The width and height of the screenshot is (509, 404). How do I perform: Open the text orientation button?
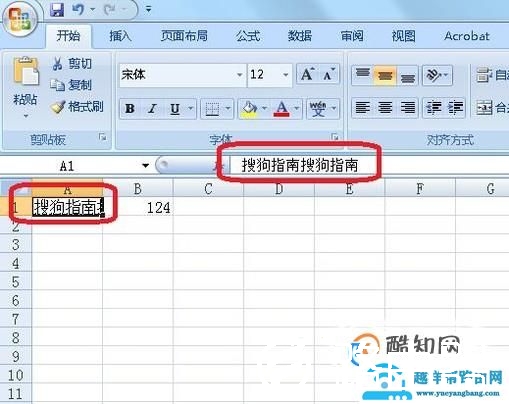pyautogui.click(x=437, y=75)
